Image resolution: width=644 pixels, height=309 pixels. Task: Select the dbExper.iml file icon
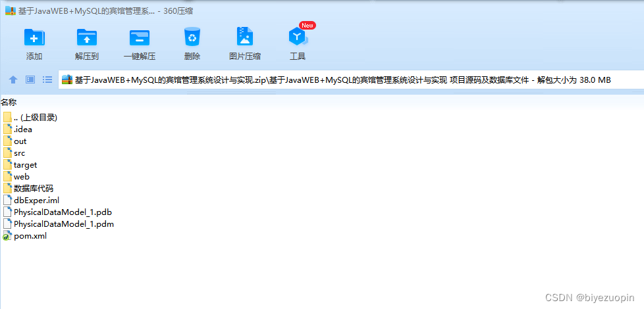click(7, 201)
